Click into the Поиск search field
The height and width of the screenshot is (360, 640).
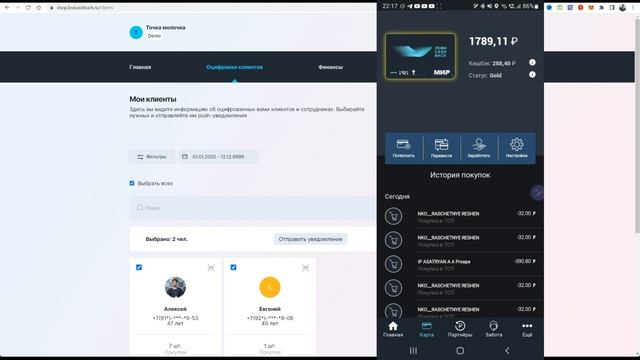[253, 208]
